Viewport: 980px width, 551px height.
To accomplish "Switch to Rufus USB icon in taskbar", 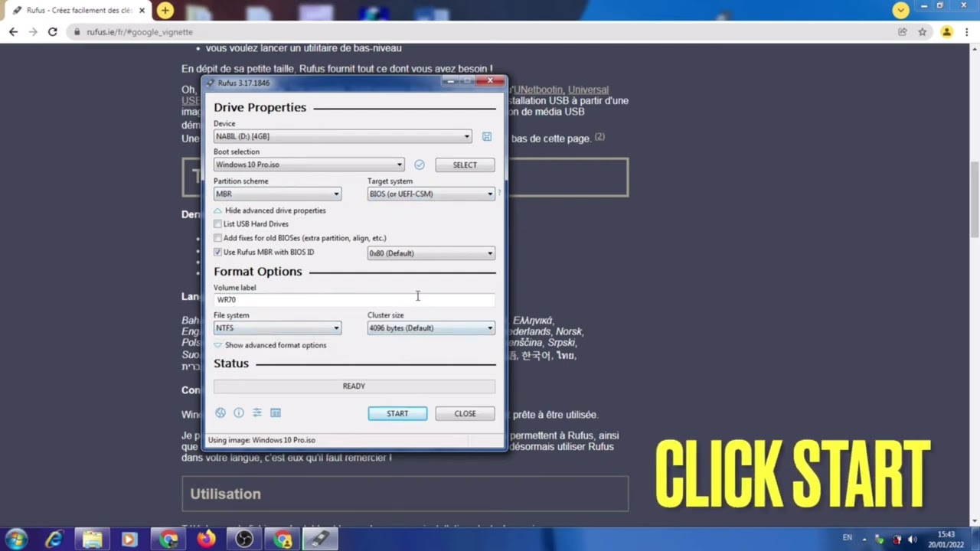I will pos(320,539).
